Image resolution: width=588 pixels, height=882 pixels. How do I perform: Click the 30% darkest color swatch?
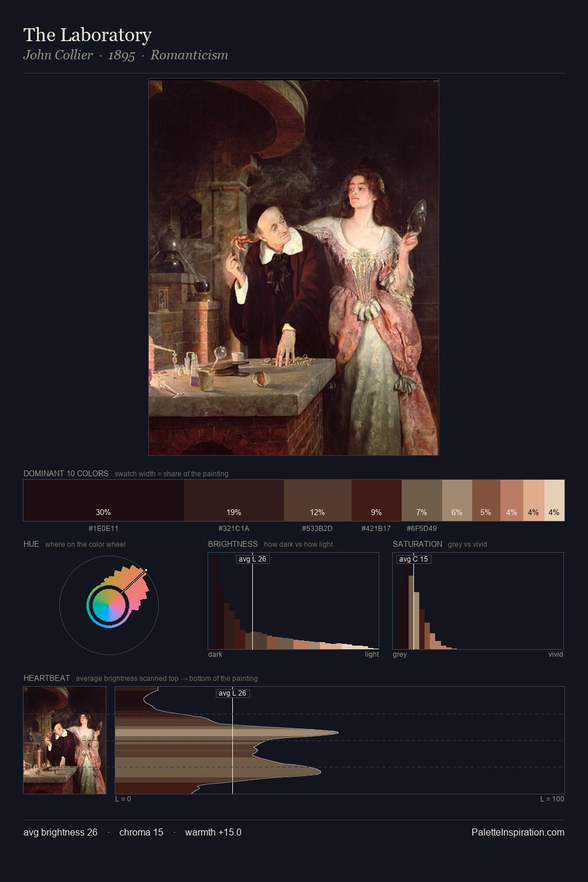pos(103,500)
